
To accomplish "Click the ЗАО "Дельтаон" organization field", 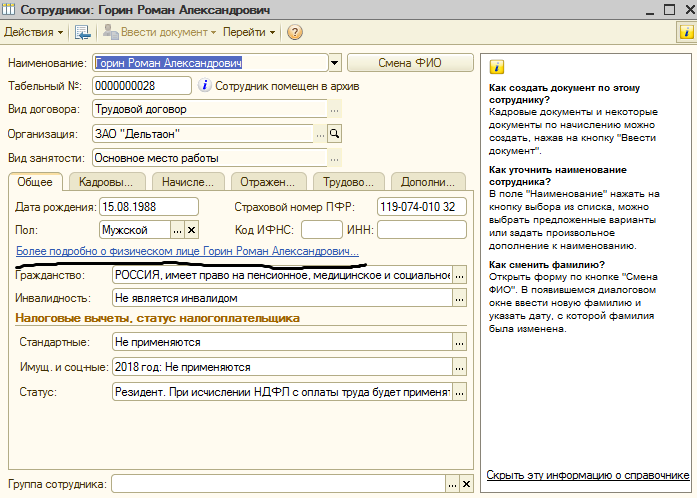I will tap(203, 134).
